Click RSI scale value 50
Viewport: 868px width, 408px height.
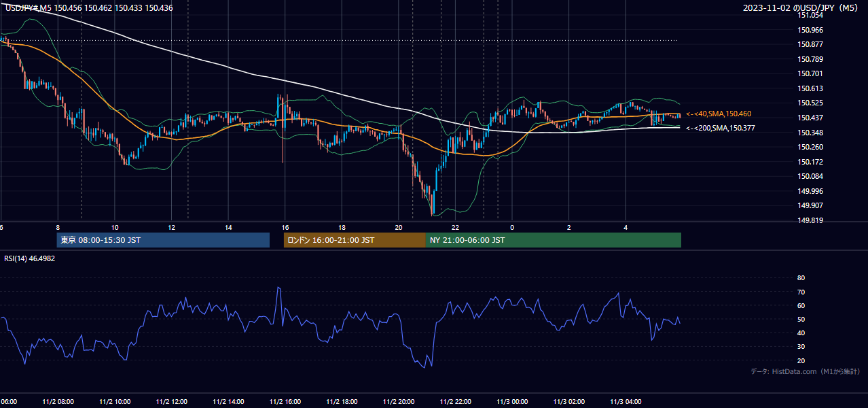801,319
